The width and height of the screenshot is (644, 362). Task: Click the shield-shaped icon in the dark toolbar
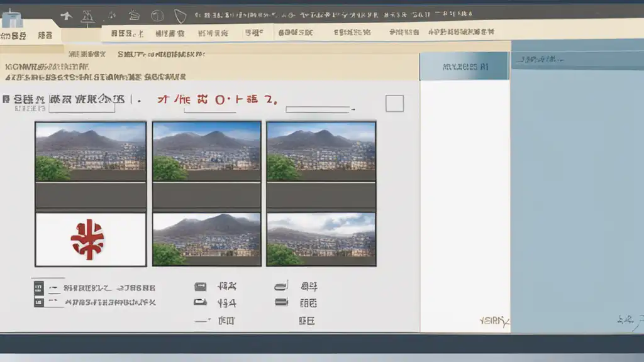tap(180, 16)
